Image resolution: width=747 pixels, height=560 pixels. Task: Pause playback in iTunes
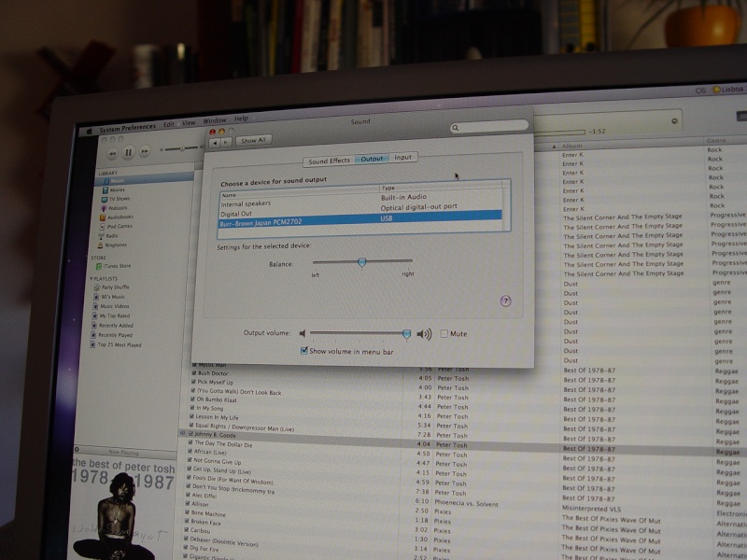(128, 152)
